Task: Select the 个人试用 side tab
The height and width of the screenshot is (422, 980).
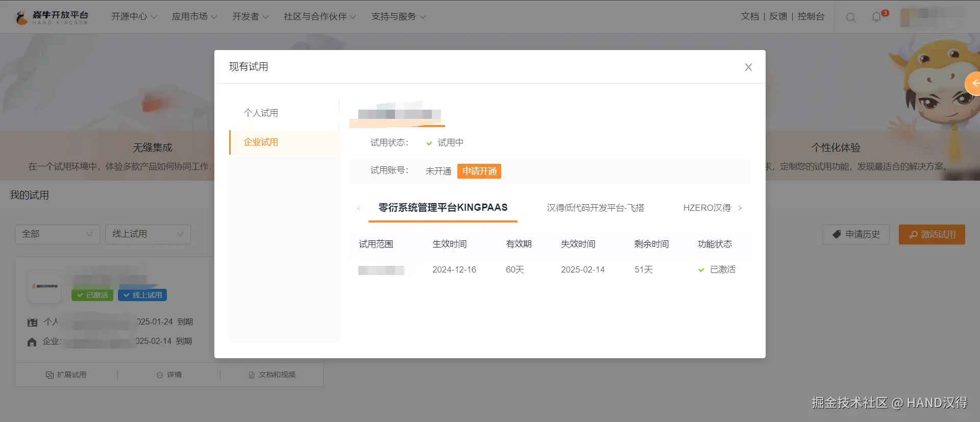Action: [x=261, y=113]
